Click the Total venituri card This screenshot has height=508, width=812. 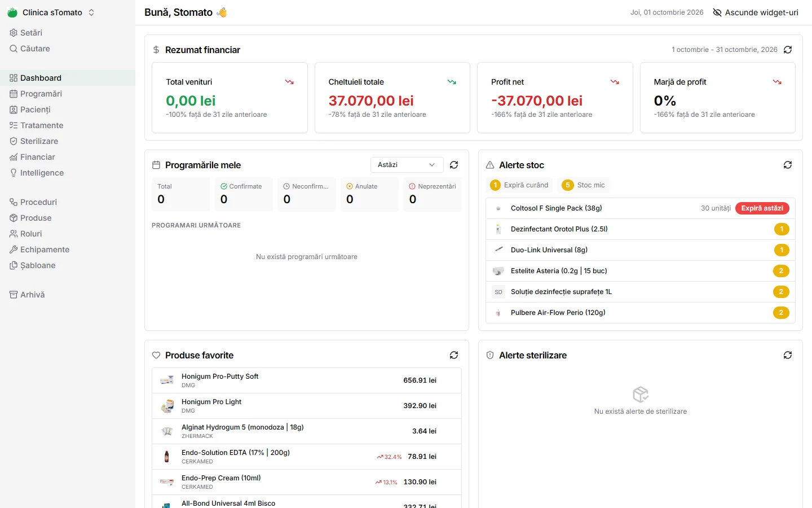230,98
